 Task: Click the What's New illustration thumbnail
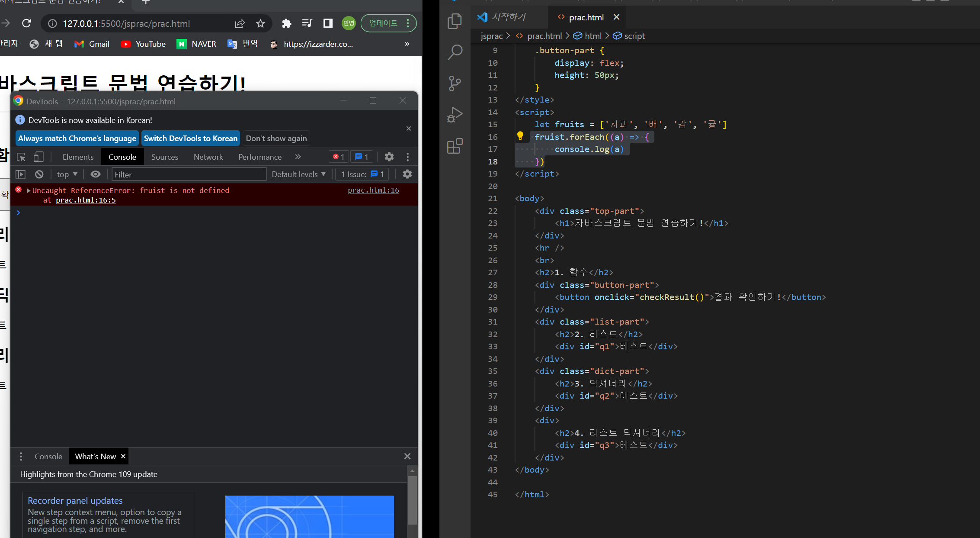310,517
